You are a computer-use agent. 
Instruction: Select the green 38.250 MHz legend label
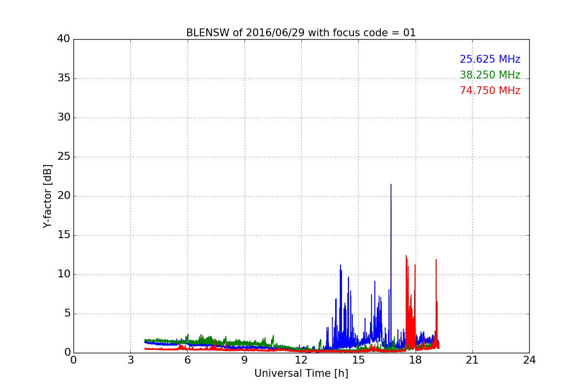pyautogui.click(x=490, y=75)
